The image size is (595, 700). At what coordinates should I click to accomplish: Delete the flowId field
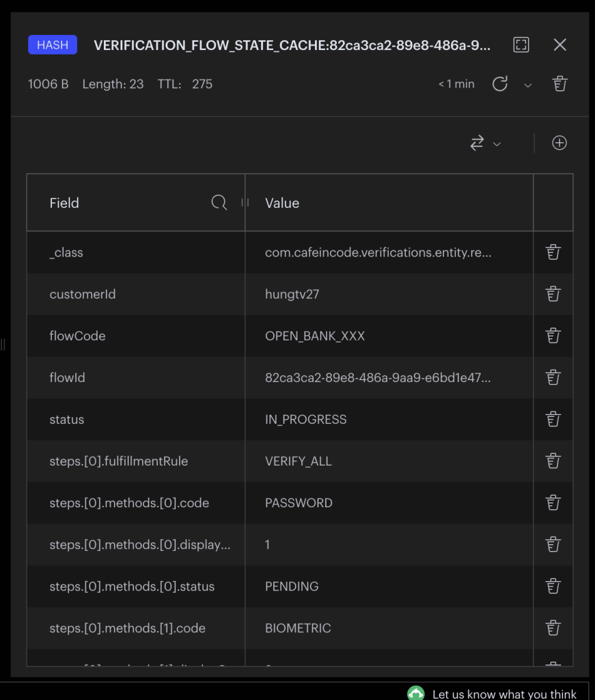tap(553, 377)
